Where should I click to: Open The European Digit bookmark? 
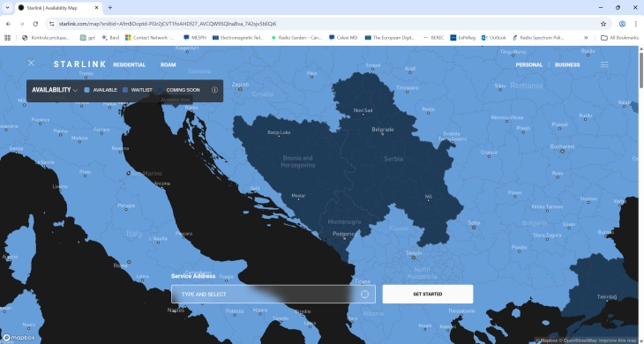pyautogui.click(x=390, y=37)
